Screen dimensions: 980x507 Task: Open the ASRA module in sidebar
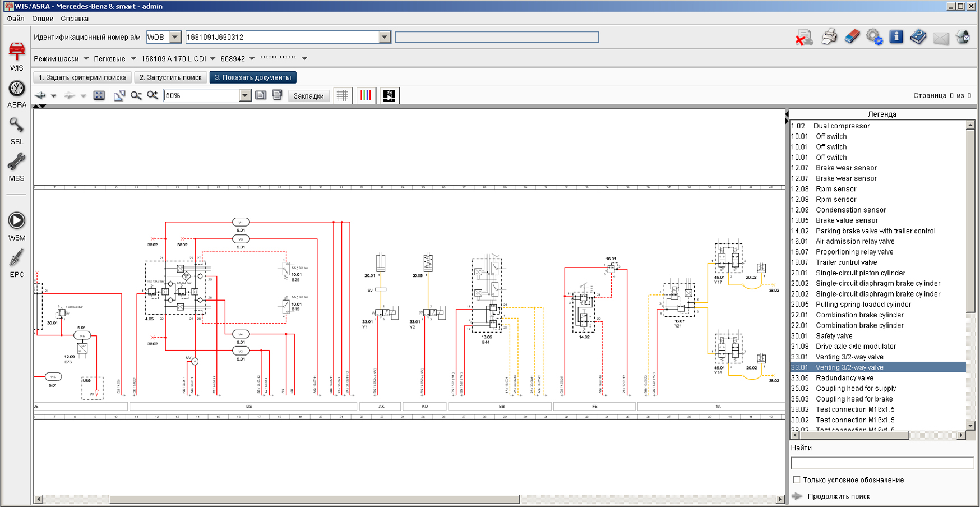(x=17, y=94)
